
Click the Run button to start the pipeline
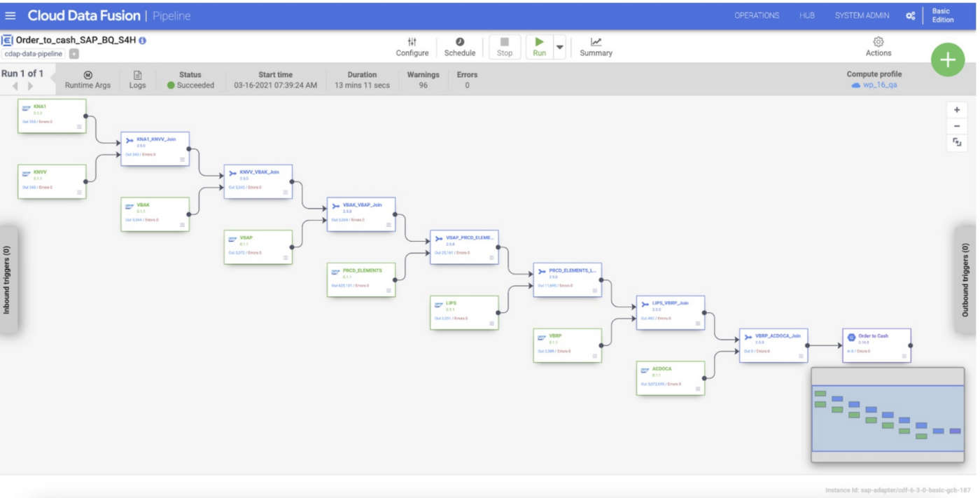tap(539, 46)
